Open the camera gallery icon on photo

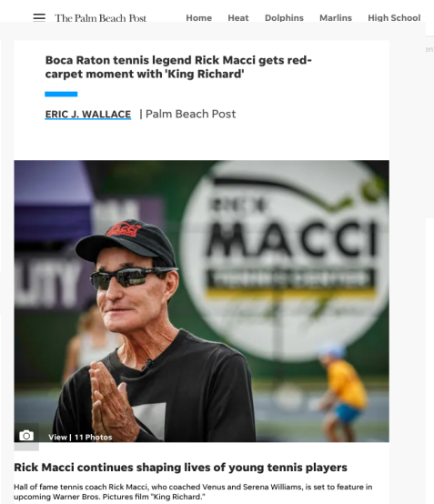click(x=26, y=436)
